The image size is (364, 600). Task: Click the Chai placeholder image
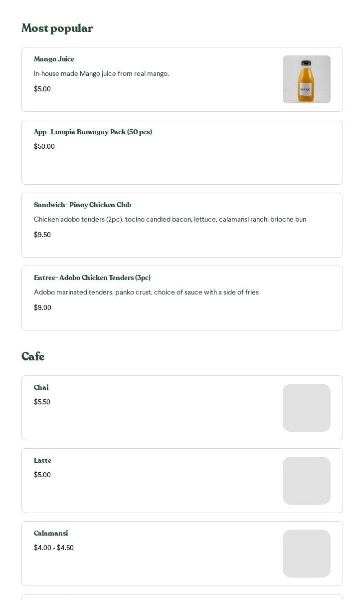point(306,408)
